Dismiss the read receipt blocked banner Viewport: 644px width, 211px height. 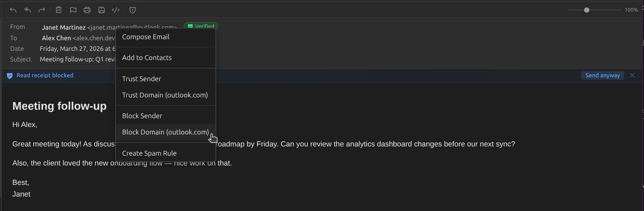click(x=632, y=76)
